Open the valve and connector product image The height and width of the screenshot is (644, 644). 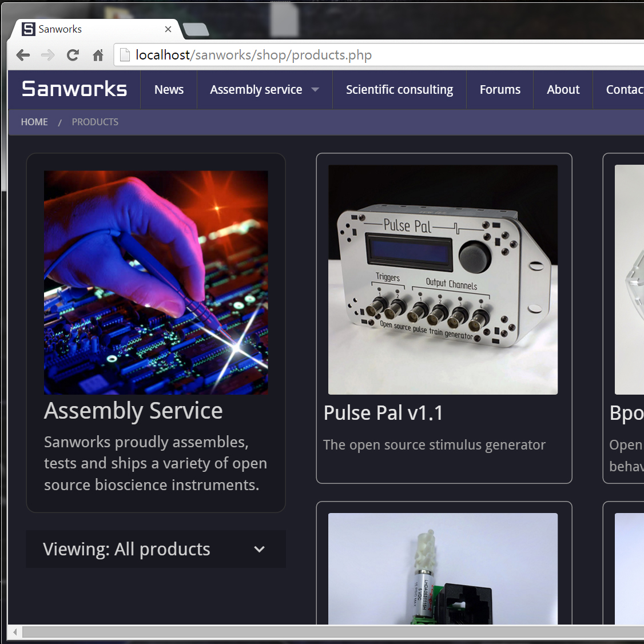pyautogui.click(x=443, y=569)
